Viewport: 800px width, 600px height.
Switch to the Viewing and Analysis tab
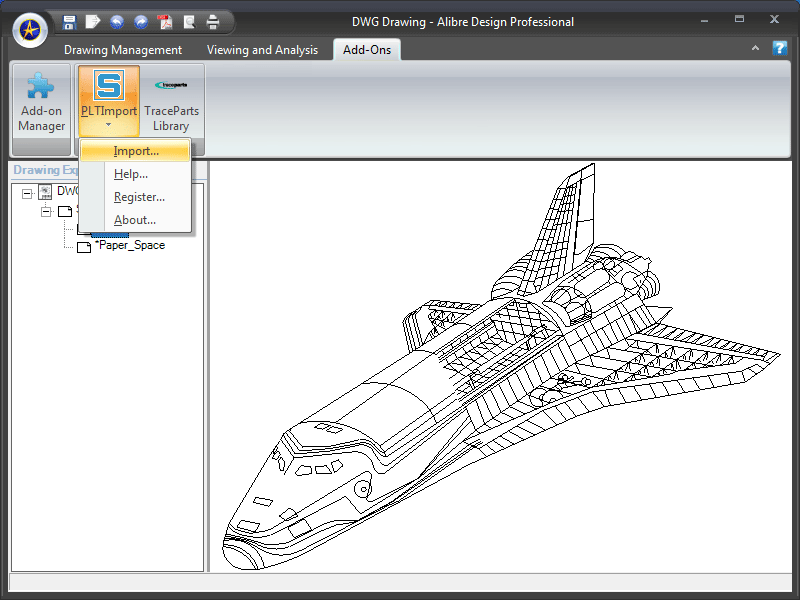262,49
